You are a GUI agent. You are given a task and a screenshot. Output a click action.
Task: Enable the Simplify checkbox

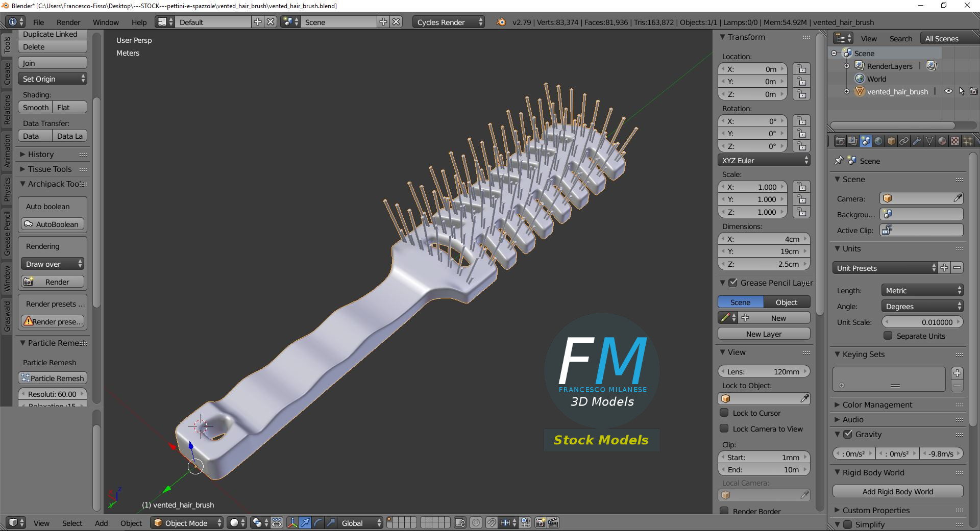tap(848, 524)
